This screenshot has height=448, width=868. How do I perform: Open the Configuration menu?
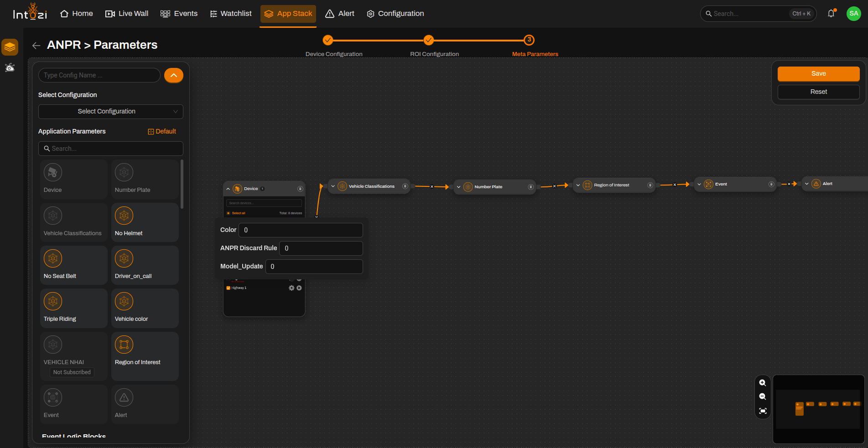pos(395,14)
